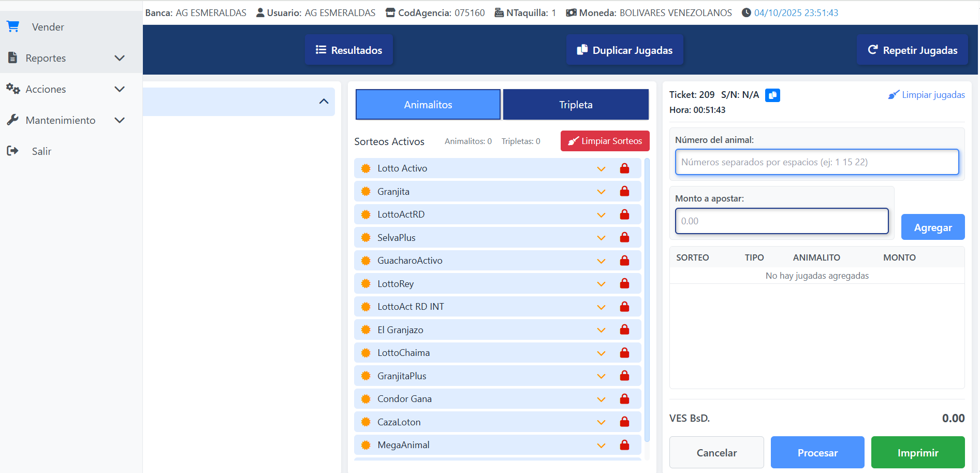
Task: Click the sun icon next to Lotto Activo
Action: (x=366, y=168)
